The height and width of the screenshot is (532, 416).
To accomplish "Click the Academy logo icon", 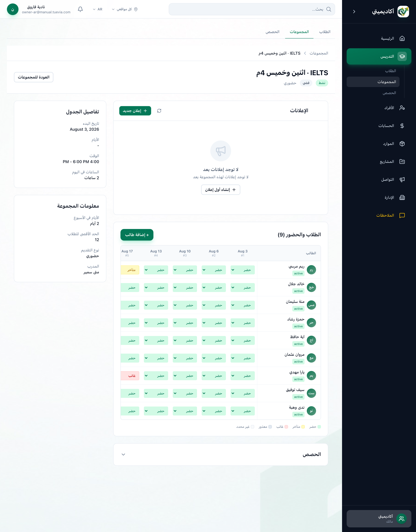I will tap(403, 11).
